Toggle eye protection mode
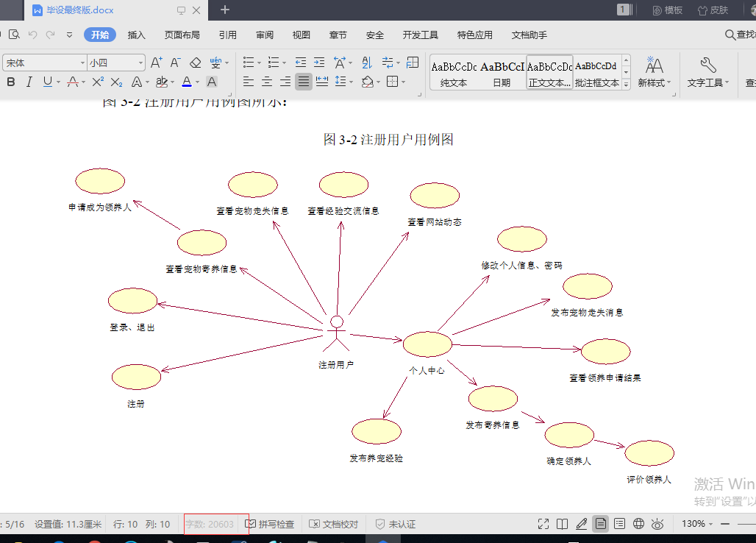Image resolution: width=756 pixels, height=543 pixels. (657, 524)
